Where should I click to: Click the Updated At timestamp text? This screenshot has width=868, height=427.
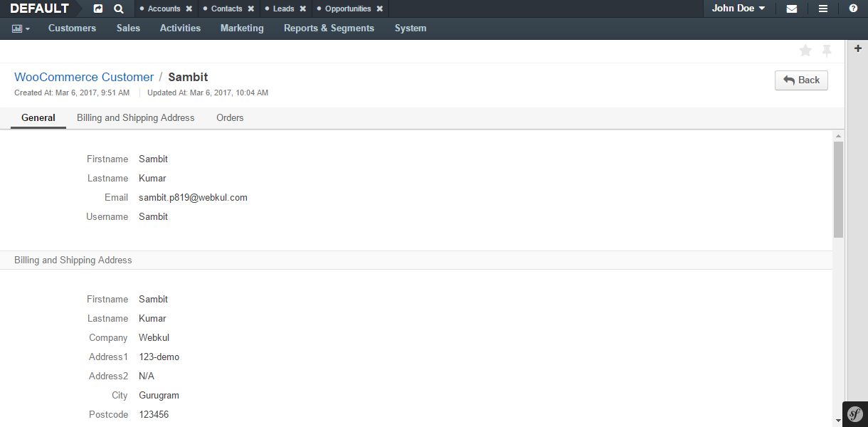[208, 93]
